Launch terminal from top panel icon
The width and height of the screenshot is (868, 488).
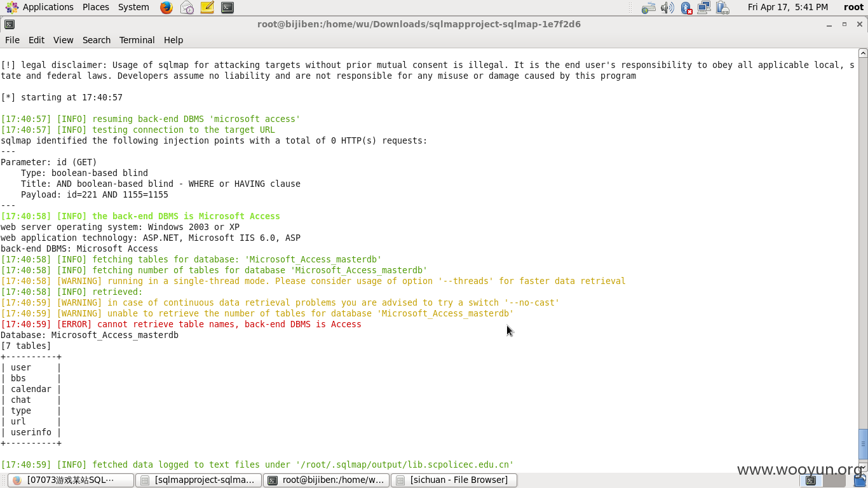point(227,8)
